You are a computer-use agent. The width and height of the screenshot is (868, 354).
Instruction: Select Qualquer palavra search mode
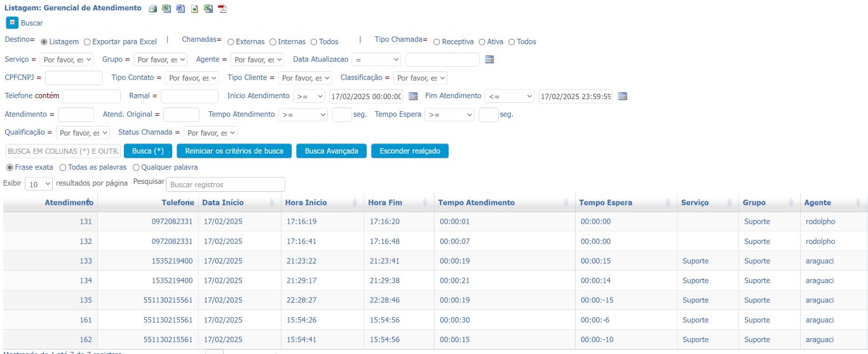[x=136, y=167]
